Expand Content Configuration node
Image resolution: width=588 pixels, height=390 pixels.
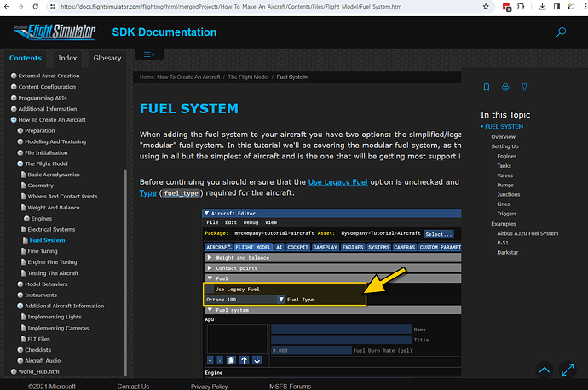click(14, 87)
